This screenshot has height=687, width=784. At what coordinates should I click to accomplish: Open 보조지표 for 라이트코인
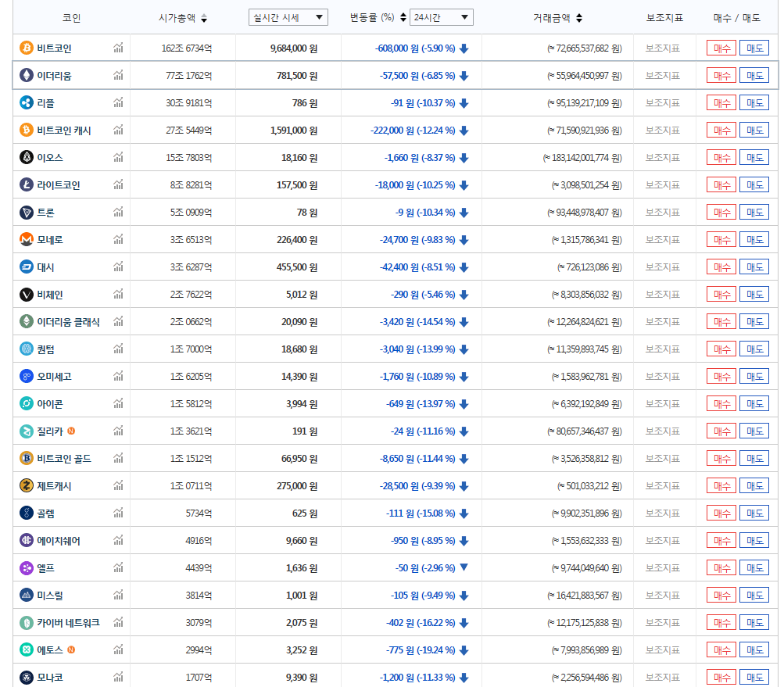pos(663,185)
